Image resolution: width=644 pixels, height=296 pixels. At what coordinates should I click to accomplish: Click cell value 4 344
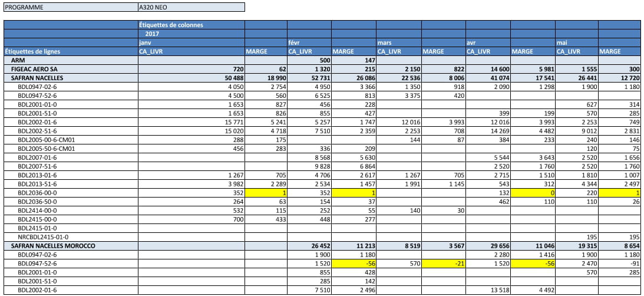577,183
